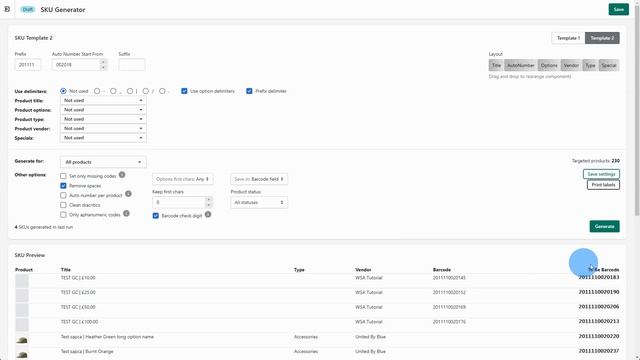Click 'Test sapca | Burnt Orange' title cell
Screen dimensions: 640x360
coord(87,351)
